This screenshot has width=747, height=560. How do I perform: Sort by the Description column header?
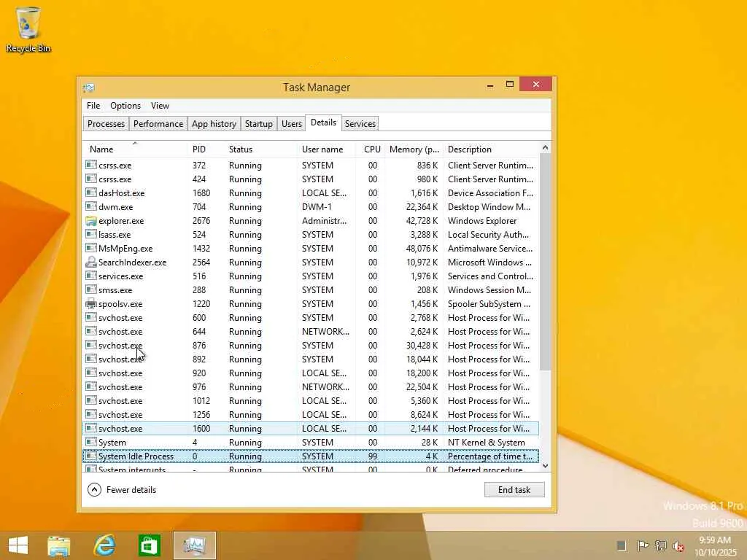(x=492, y=149)
